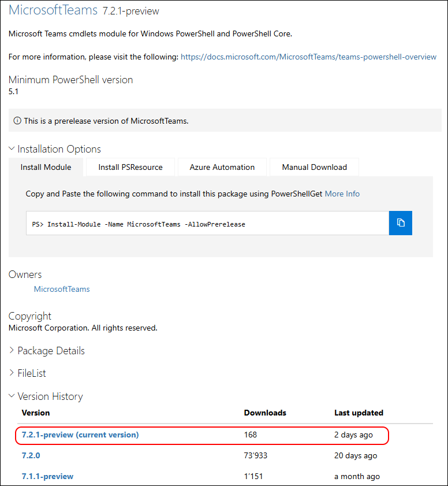The image size is (448, 486).
Task: Click the prerelease version notice text
Action: tap(106, 121)
